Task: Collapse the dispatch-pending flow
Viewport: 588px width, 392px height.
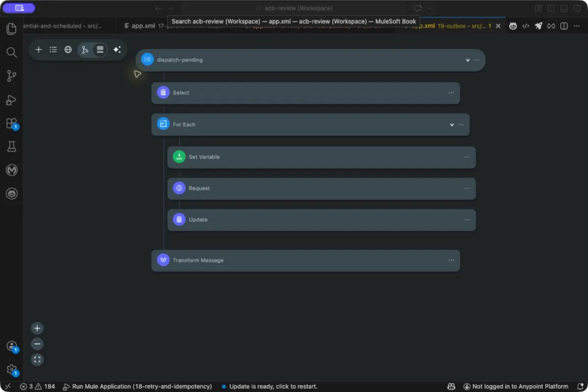Action: pyautogui.click(x=468, y=60)
